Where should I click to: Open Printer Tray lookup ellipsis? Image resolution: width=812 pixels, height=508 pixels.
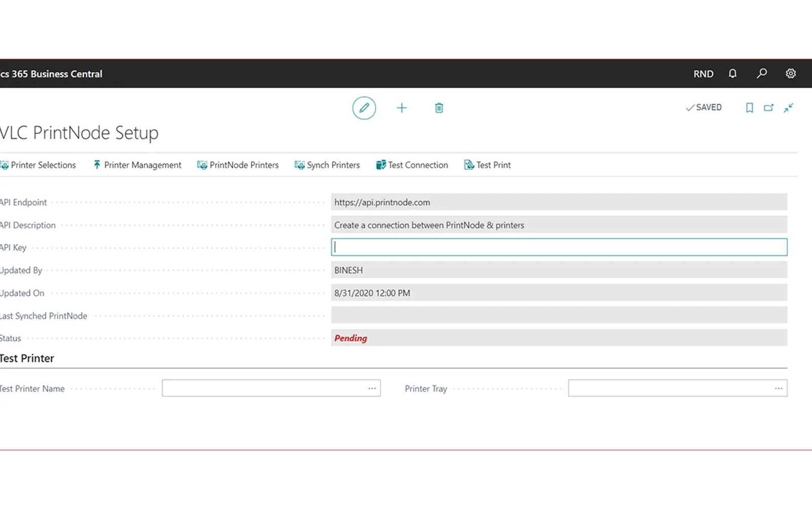(779, 388)
